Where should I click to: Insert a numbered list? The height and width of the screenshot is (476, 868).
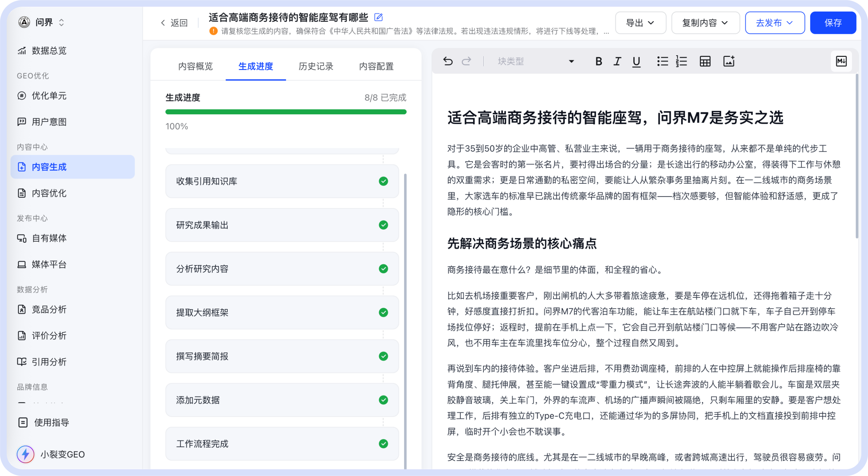(x=681, y=61)
